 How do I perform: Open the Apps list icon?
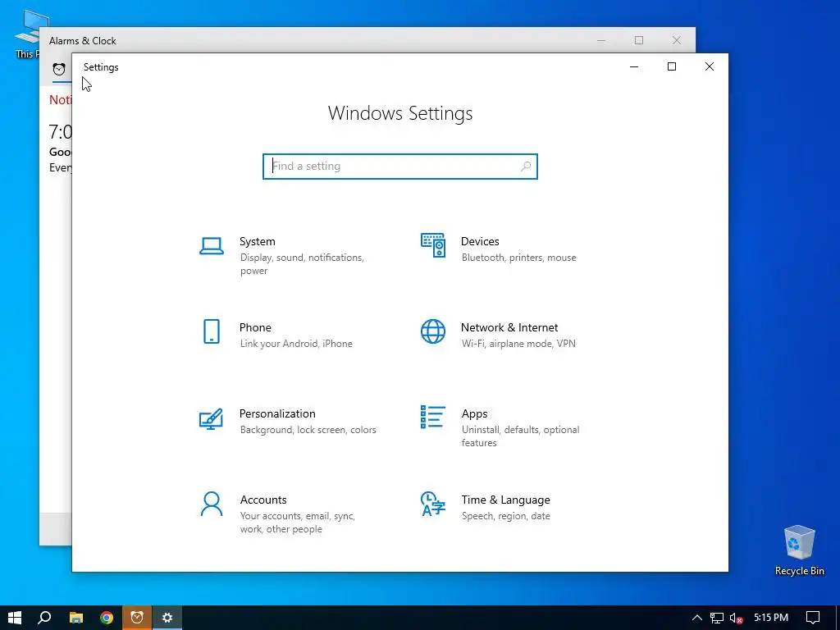(x=433, y=417)
